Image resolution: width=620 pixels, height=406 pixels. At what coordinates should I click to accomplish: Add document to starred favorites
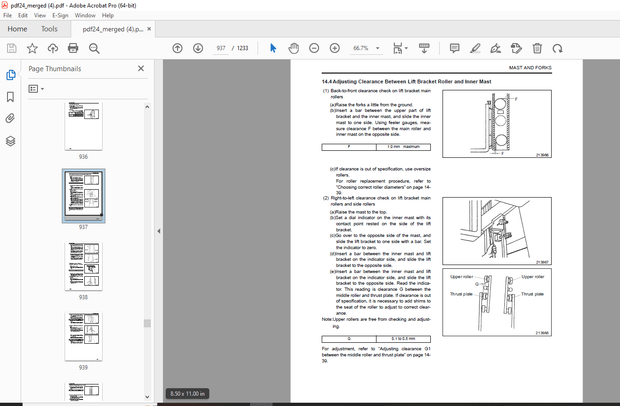coord(32,48)
